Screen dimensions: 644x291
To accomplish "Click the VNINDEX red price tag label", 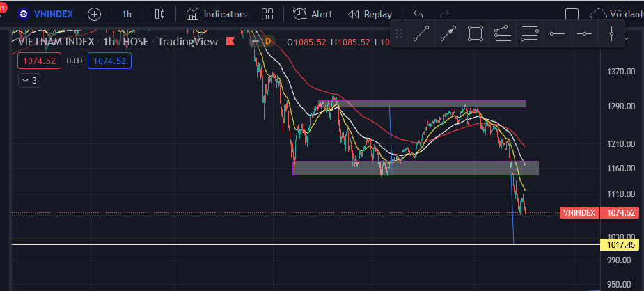I will tap(579, 212).
